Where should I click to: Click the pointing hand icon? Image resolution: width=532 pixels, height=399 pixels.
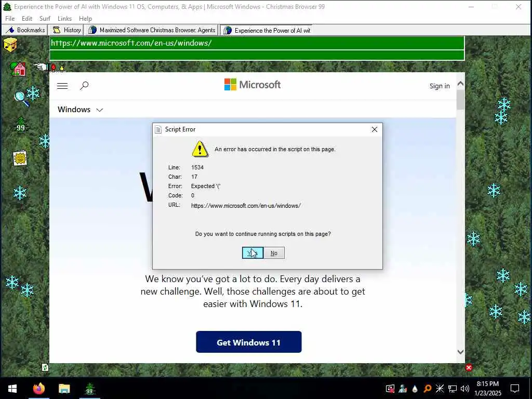click(41, 67)
